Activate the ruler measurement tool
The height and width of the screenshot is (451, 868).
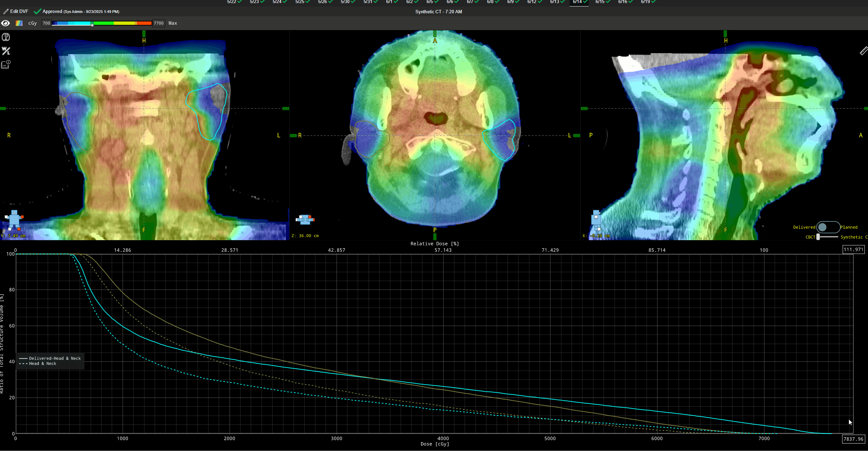point(863,51)
